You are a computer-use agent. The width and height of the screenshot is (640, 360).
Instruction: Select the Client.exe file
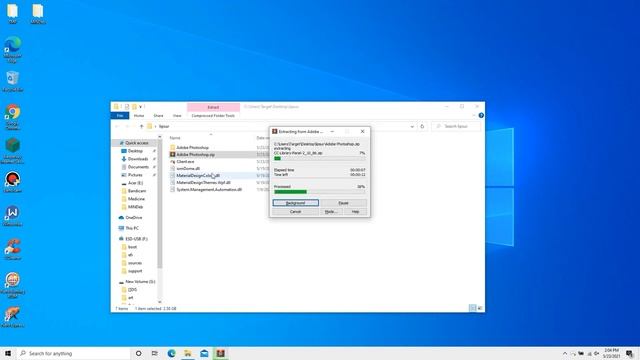185,161
